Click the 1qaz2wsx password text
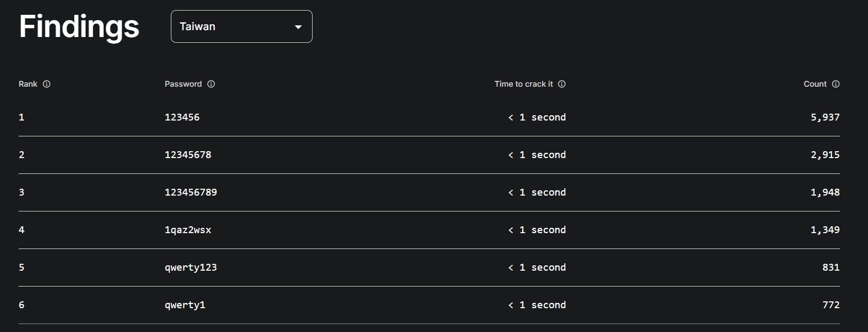This screenshot has height=332, width=868. pyautogui.click(x=188, y=230)
